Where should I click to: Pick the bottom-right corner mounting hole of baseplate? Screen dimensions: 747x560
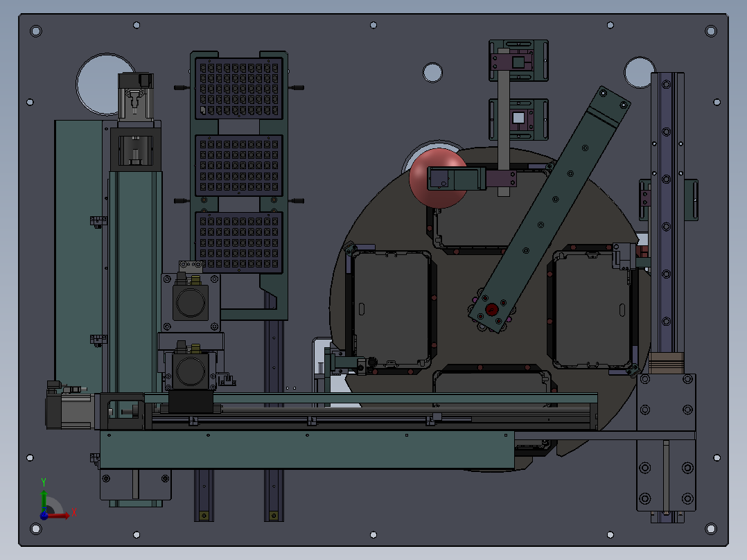(711, 529)
